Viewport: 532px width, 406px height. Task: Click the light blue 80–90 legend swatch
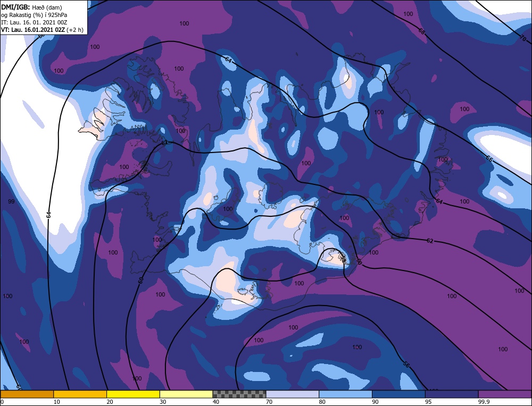pos(345,394)
